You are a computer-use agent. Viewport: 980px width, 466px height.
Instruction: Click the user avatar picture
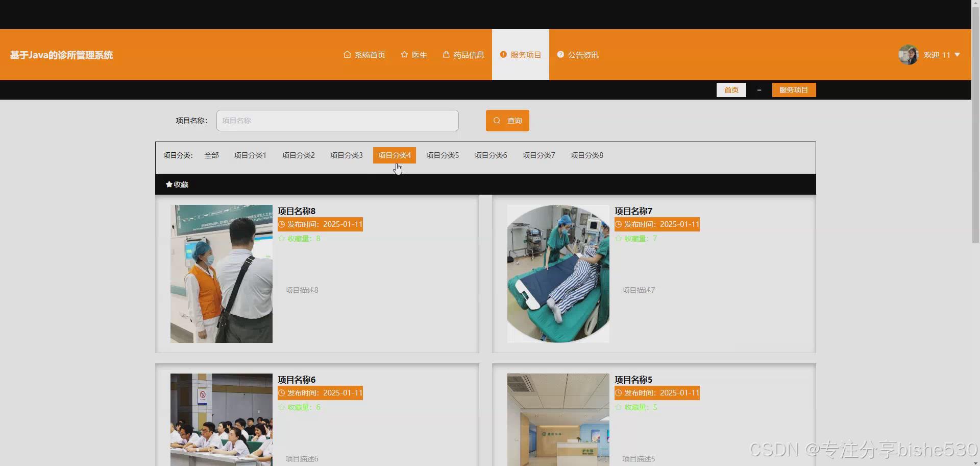[x=909, y=55]
